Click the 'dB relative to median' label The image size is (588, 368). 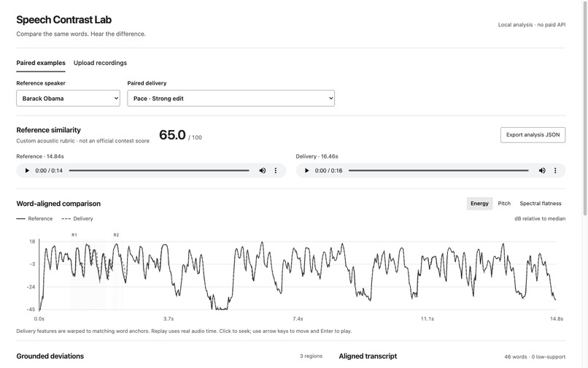click(540, 218)
